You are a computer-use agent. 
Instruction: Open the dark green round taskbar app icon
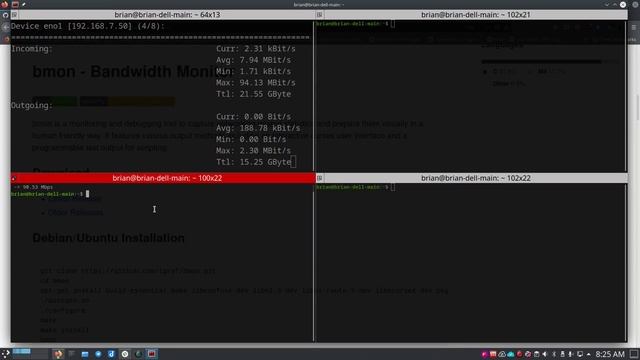[138, 354]
